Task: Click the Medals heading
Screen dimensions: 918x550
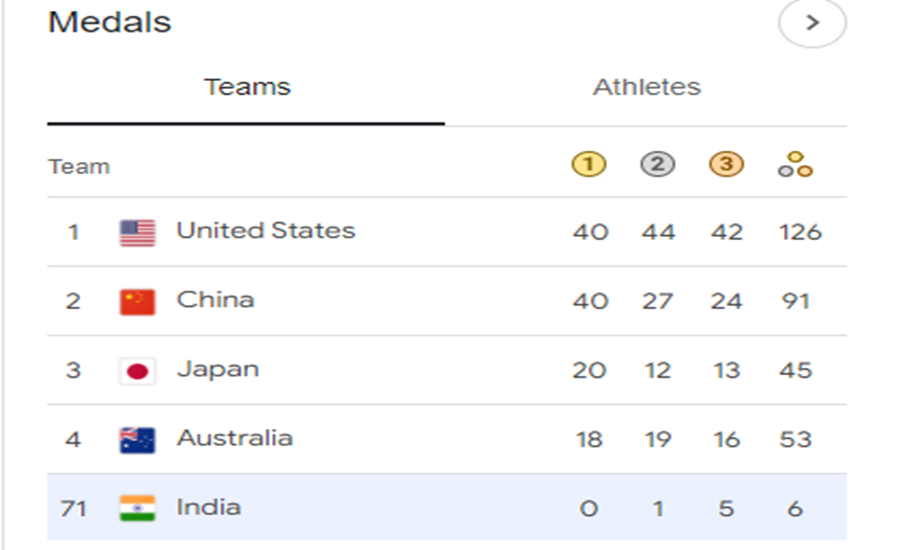Action: pyautogui.click(x=110, y=22)
